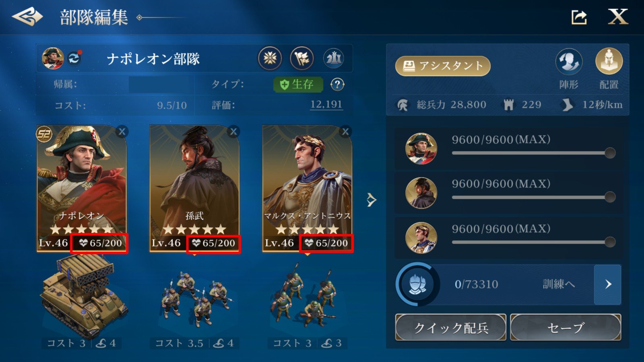This screenshot has width=644, height=362.
Task: Open the sun emblem skill icon
Action: coord(270,59)
